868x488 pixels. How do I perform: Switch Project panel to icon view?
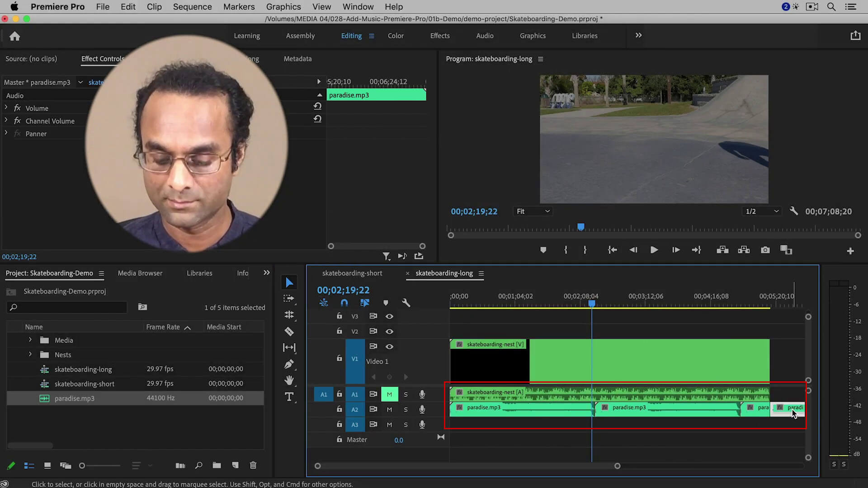click(47, 465)
